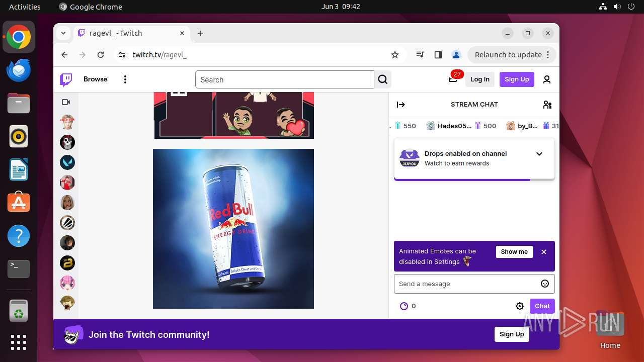Expand the Drops enabled on channel chevron

pyautogui.click(x=539, y=154)
